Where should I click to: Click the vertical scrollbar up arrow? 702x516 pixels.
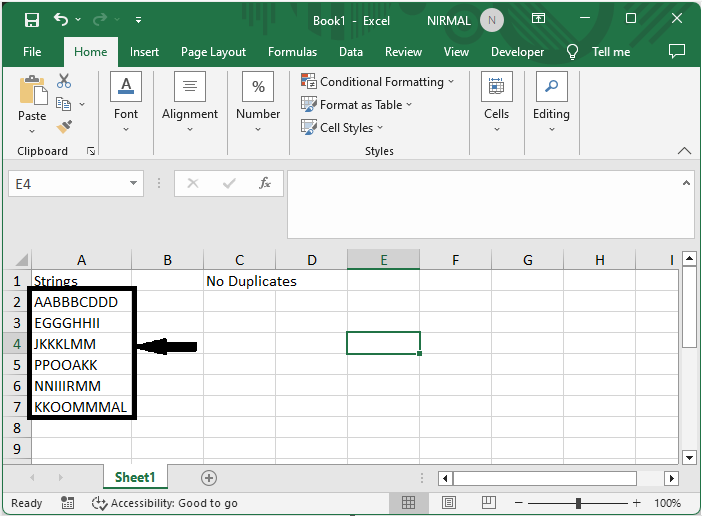coord(689,259)
